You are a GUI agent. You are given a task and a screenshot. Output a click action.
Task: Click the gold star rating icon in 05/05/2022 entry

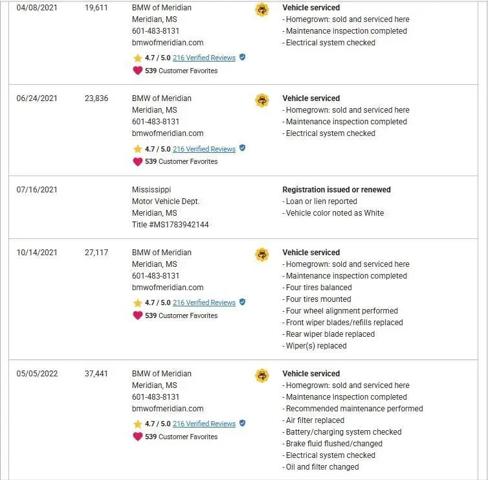tap(138, 424)
